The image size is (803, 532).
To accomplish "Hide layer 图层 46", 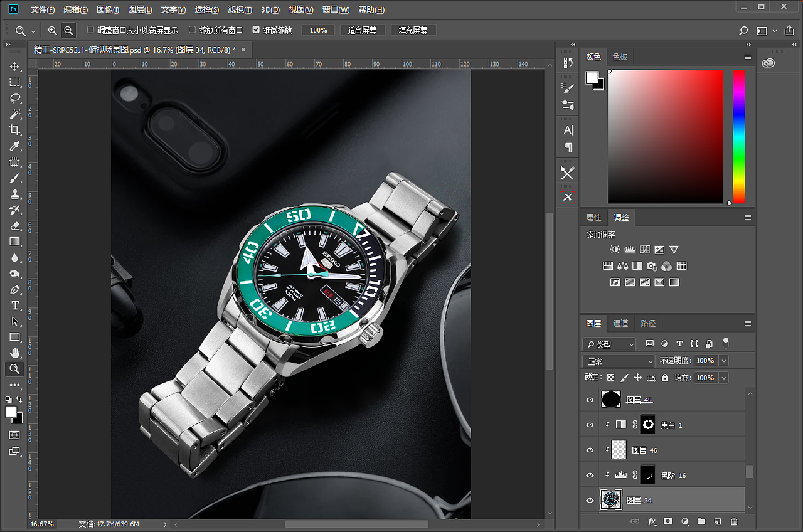I will coord(590,450).
